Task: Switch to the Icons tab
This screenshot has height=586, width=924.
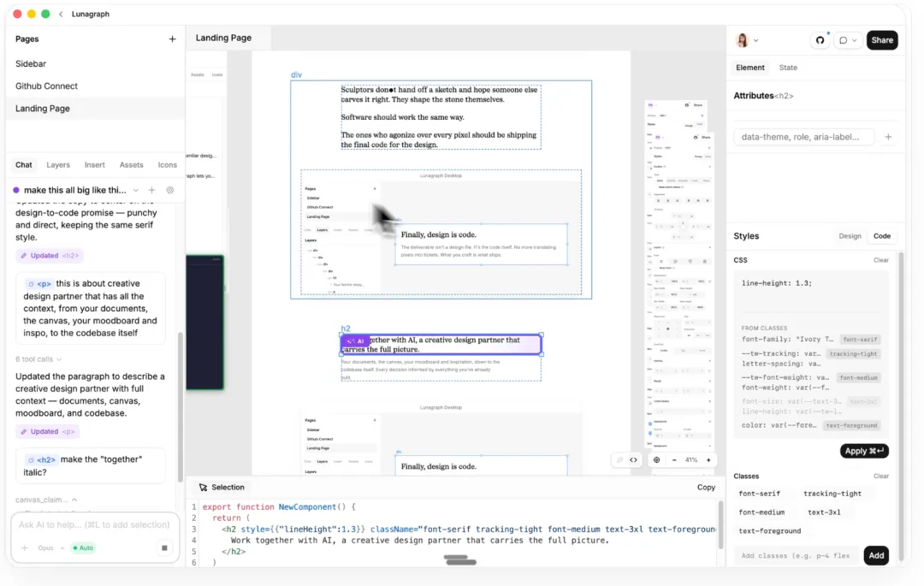Action: point(168,165)
